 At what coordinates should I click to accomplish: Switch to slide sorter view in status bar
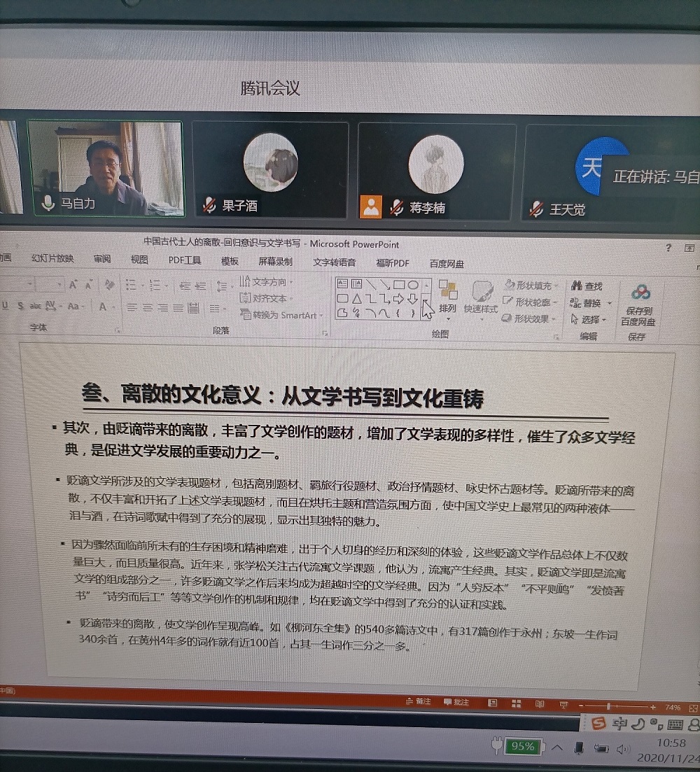516,703
